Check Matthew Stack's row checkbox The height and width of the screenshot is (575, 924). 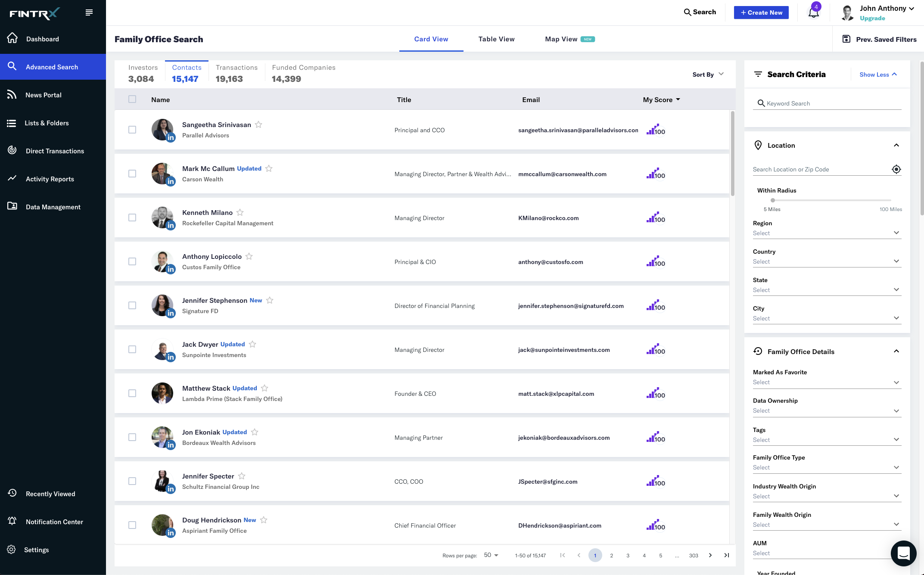(132, 393)
